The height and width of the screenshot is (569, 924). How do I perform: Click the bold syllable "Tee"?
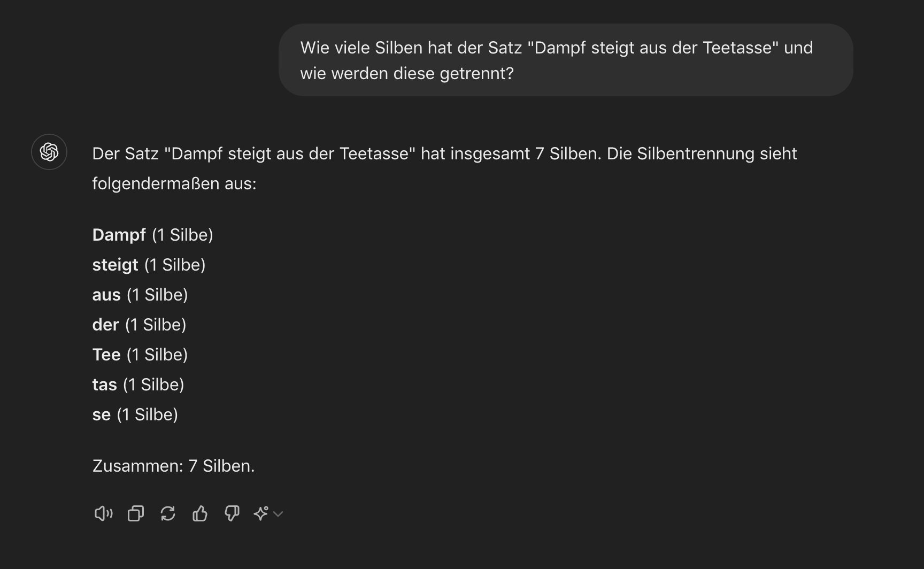[106, 355]
